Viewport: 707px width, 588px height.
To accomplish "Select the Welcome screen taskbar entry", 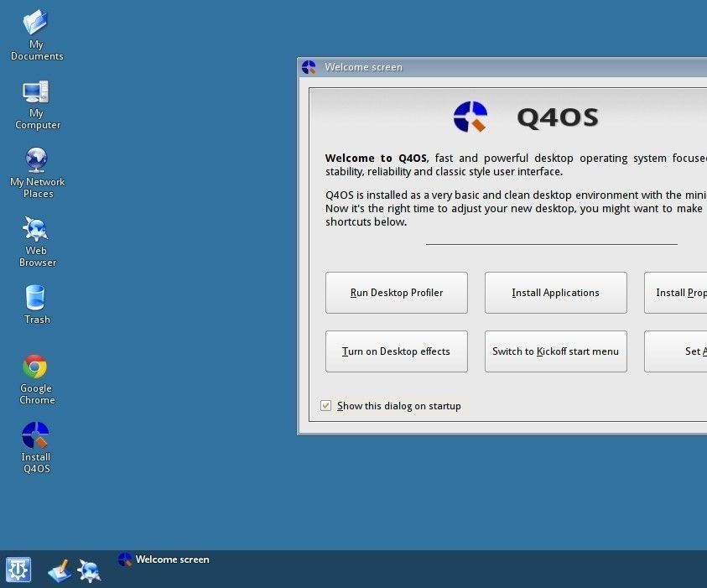I will pyautogui.click(x=164, y=559).
